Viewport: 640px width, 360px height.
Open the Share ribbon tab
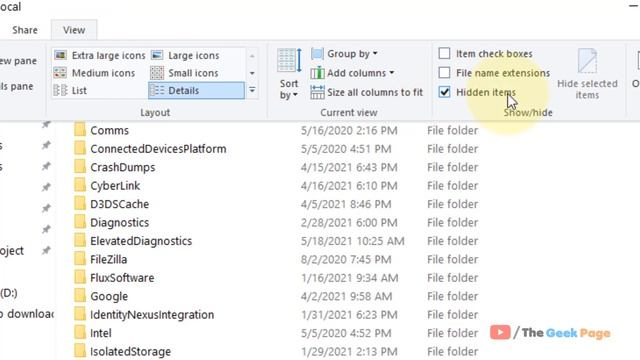[25, 30]
